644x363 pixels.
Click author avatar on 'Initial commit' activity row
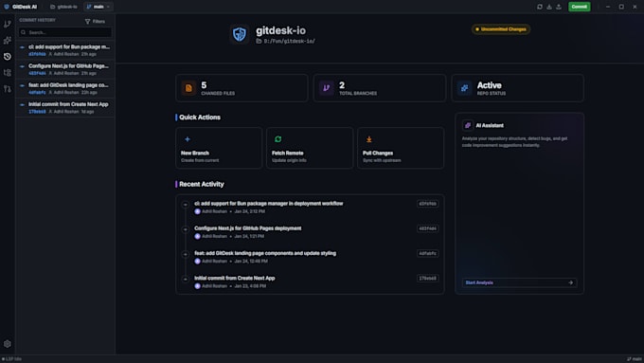pyautogui.click(x=198, y=285)
